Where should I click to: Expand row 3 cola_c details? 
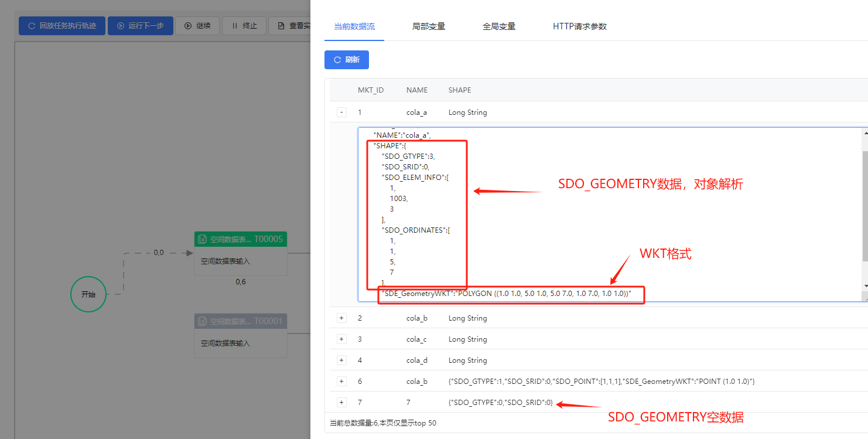[x=341, y=339]
